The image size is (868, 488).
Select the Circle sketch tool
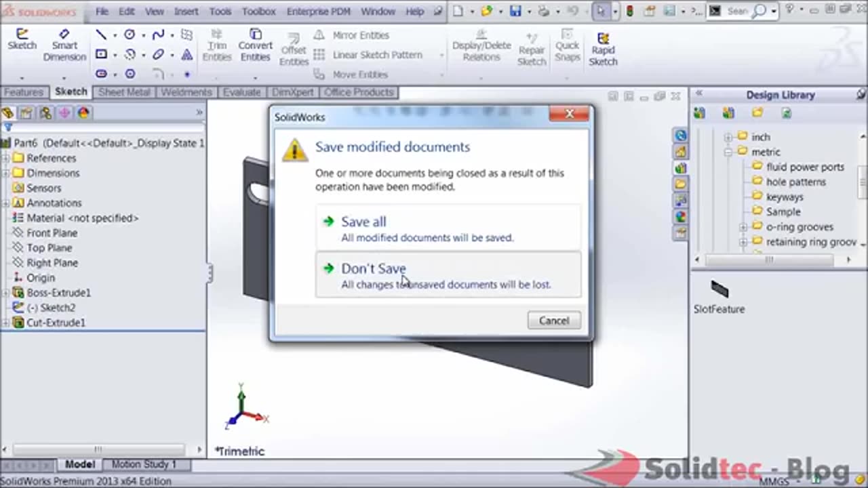[x=130, y=35]
